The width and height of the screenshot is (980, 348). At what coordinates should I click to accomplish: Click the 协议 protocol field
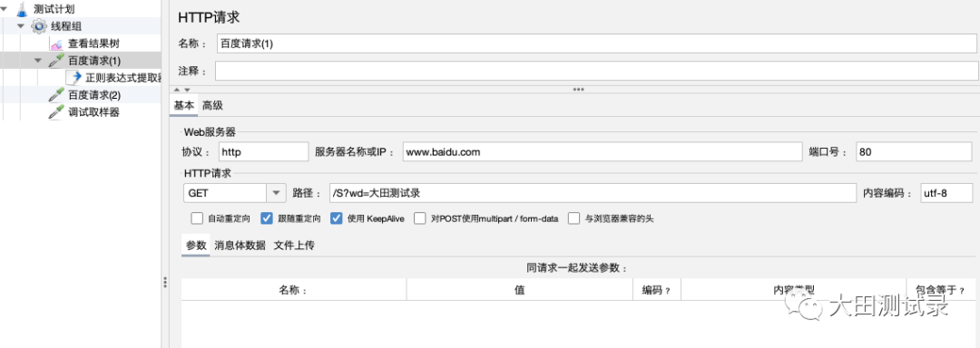[x=264, y=151]
